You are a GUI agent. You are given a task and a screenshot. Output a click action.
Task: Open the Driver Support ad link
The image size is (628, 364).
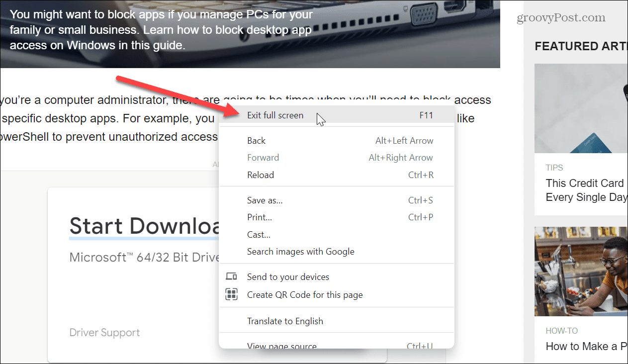click(x=104, y=333)
